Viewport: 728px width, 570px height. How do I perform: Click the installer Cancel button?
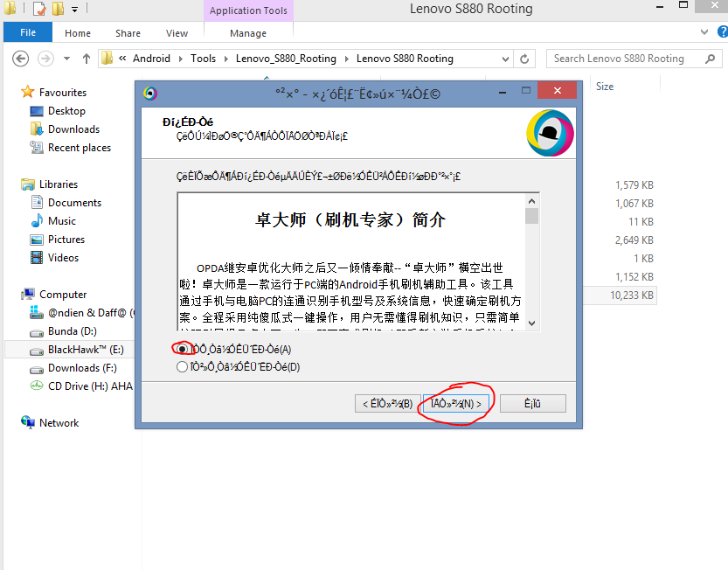coord(532,403)
